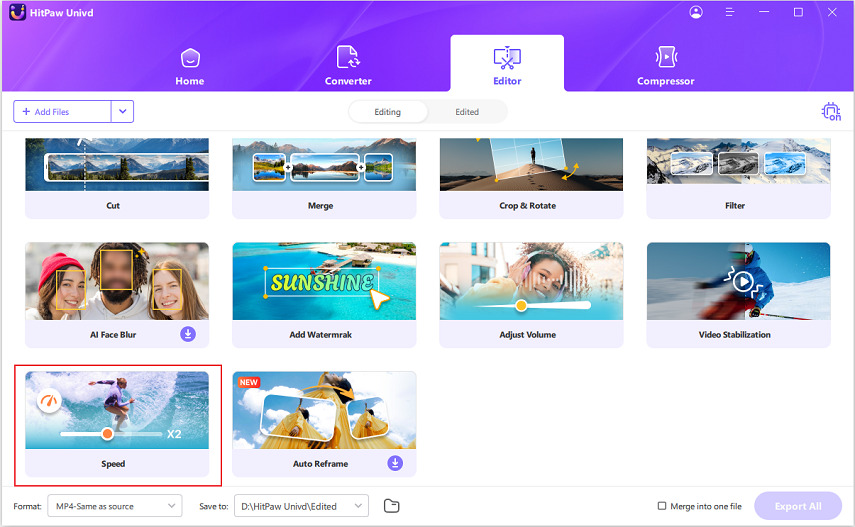Open the hamburger menu icon
This screenshot has height=527, width=855.
pyautogui.click(x=730, y=12)
